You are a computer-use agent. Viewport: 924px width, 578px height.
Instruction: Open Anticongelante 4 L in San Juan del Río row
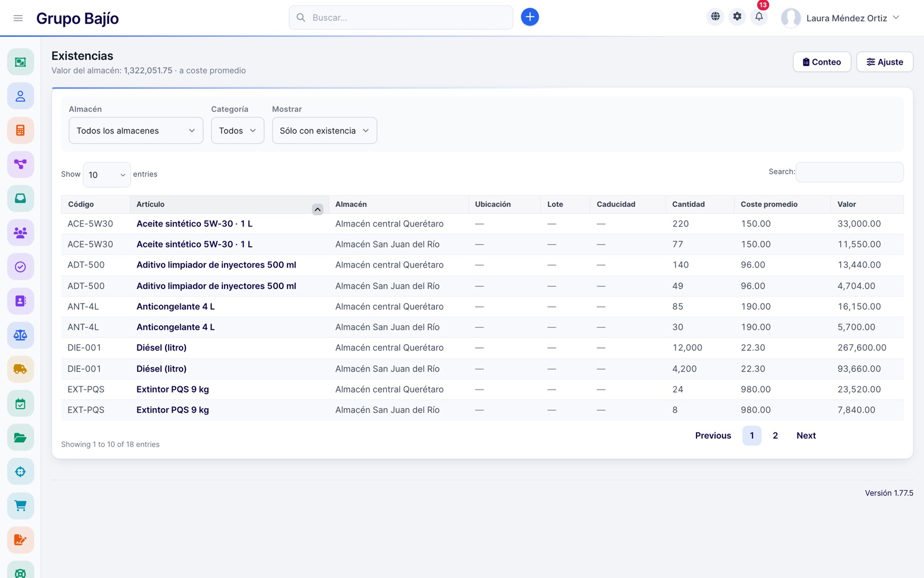coord(176,327)
